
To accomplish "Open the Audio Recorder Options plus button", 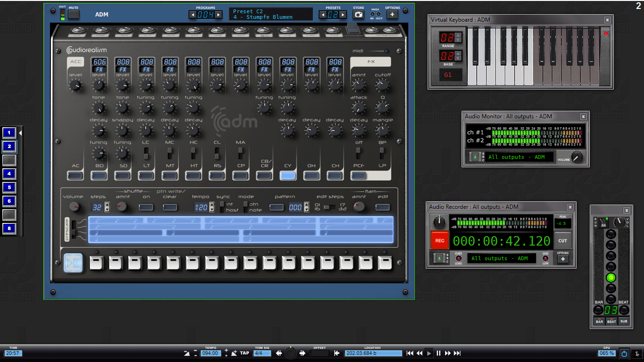I will (x=562, y=259).
